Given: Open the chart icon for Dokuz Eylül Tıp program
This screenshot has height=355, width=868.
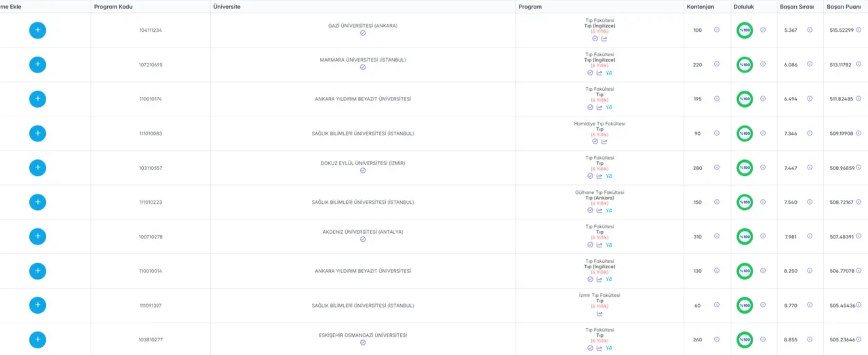Looking at the screenshot, I should tap(599, 176).
